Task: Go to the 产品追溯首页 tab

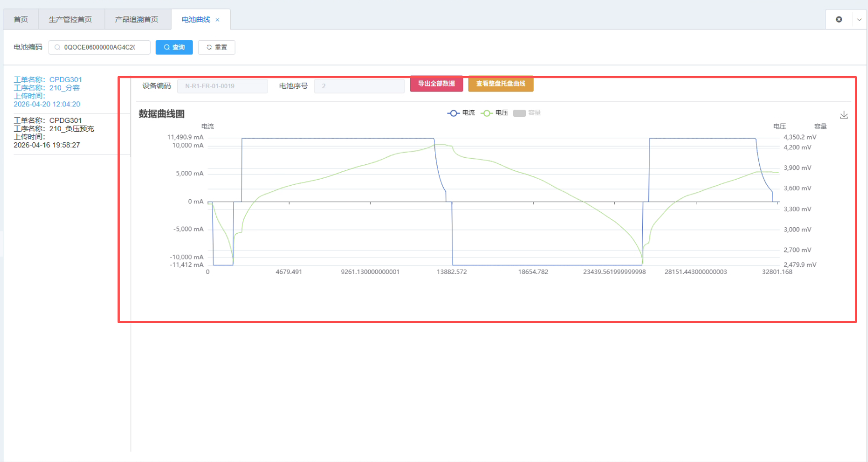Action: (137, 19)
